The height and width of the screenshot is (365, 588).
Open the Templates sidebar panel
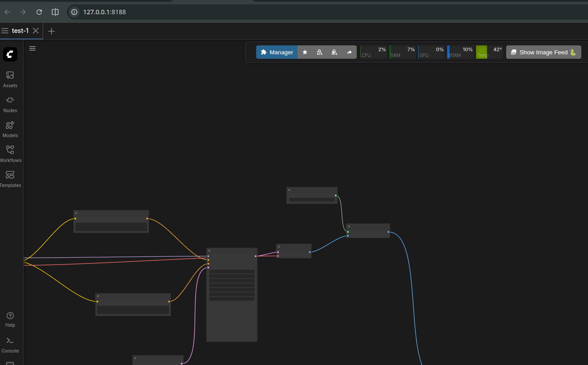[10, 179]
